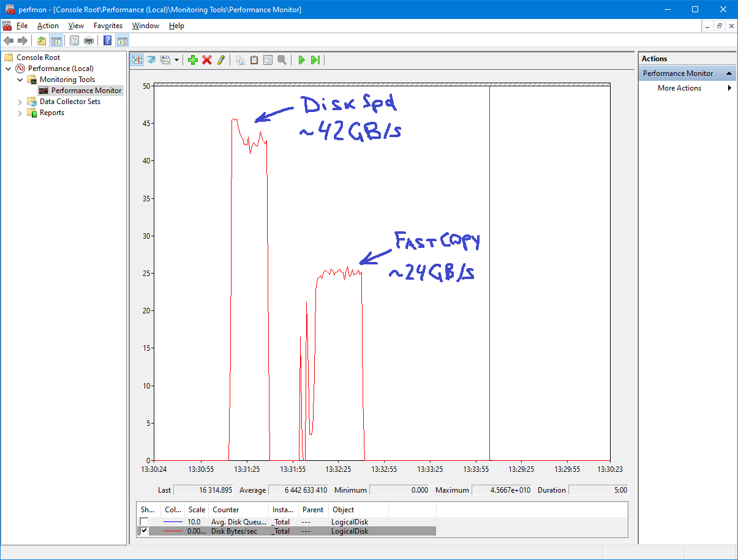The image size is (738, 560).
Task: Activate the Highlight pencil icon
Action: point(220,59)
